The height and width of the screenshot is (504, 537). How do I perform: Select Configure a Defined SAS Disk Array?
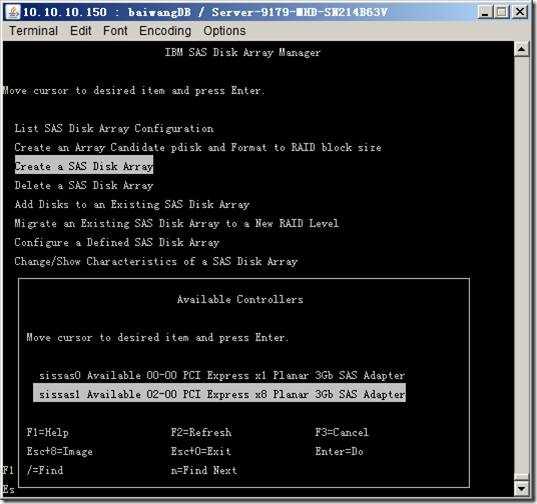117,242
